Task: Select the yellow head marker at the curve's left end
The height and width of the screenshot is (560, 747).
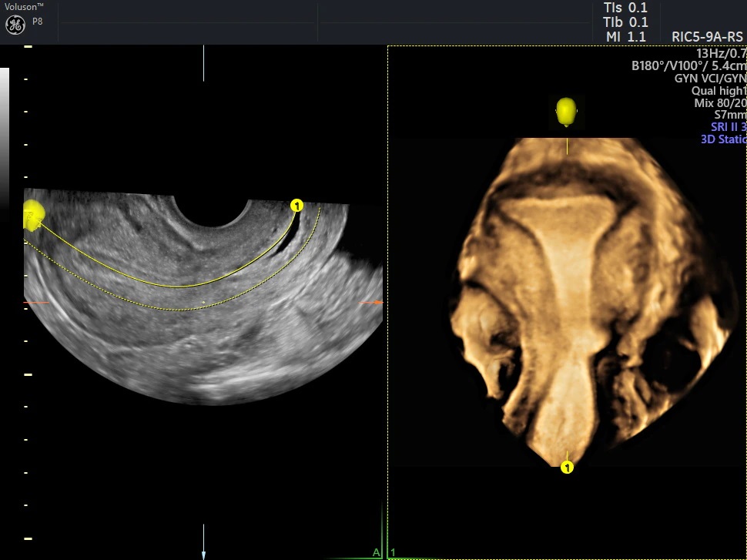Action: pos(33,213)
